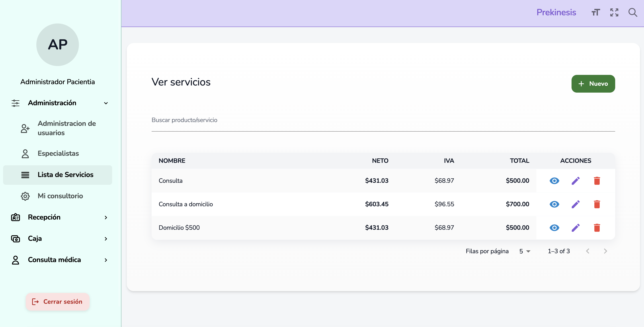Expand the Caja menu
The width and height of the screenshot is (644, 327).
(106, 239)
